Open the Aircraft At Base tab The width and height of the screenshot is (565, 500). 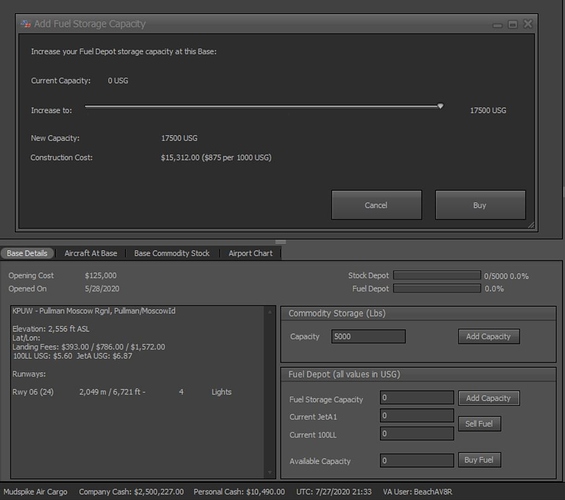91,253
